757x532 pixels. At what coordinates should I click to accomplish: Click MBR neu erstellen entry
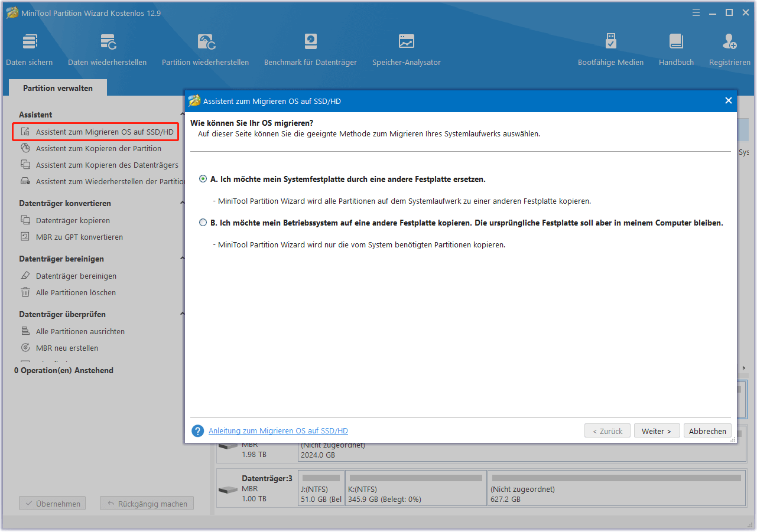67,348
